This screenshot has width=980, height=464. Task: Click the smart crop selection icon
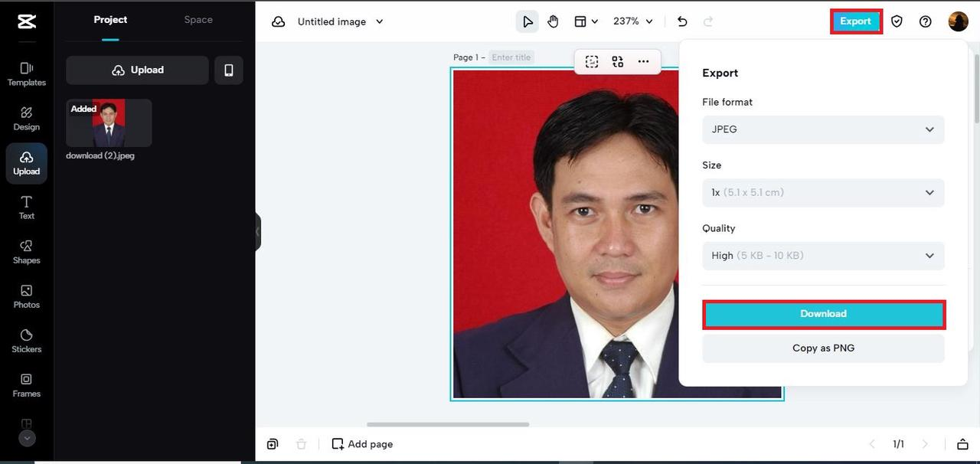[592, 62]
